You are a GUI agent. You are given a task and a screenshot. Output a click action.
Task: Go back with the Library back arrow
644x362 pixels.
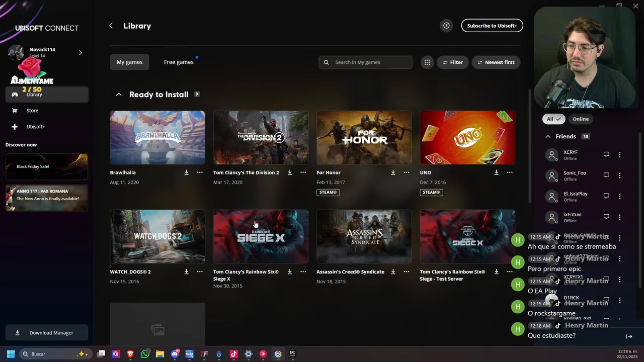(111, 26)
